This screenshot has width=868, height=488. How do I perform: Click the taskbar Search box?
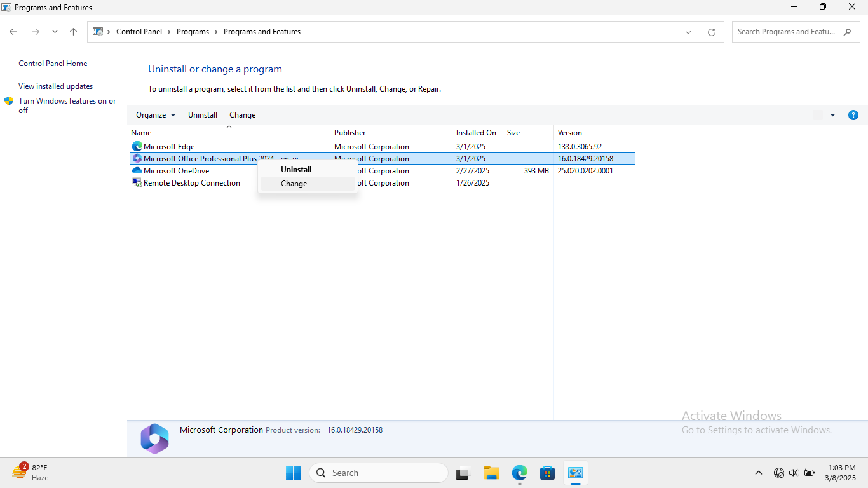tap(379, 473)
